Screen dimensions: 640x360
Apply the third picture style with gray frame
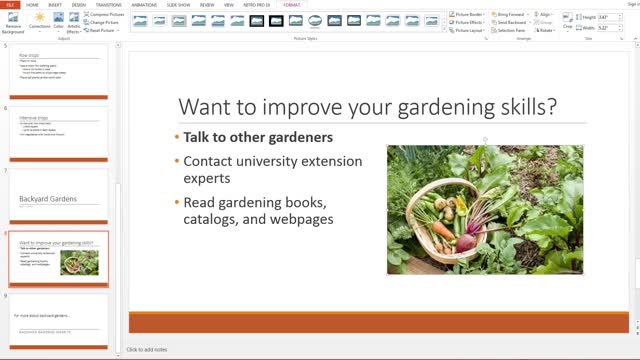click(x=179, y=20)
